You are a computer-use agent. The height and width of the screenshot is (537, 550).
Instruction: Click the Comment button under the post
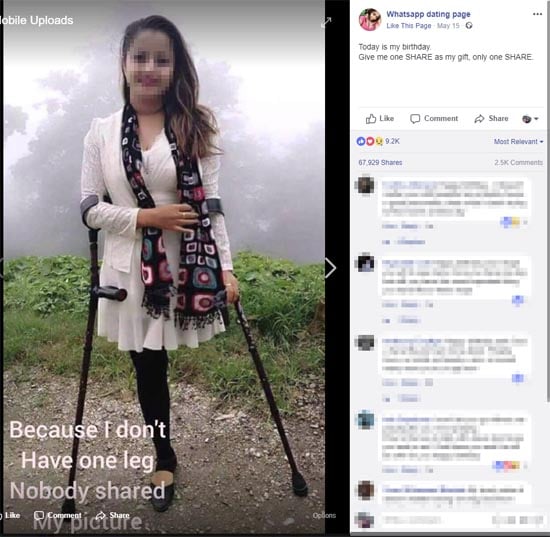point(434,119)
